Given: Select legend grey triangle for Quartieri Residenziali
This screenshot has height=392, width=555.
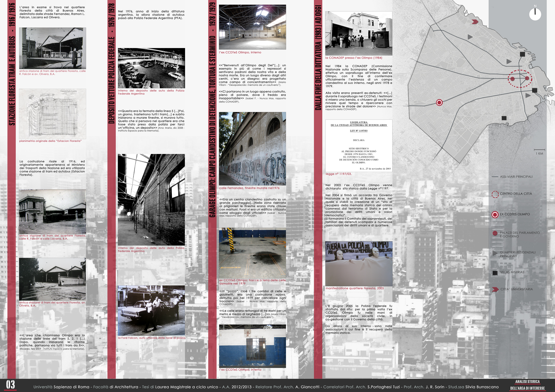Looking at the screenshot, I should pyautogui.click(x=495, y=253).
